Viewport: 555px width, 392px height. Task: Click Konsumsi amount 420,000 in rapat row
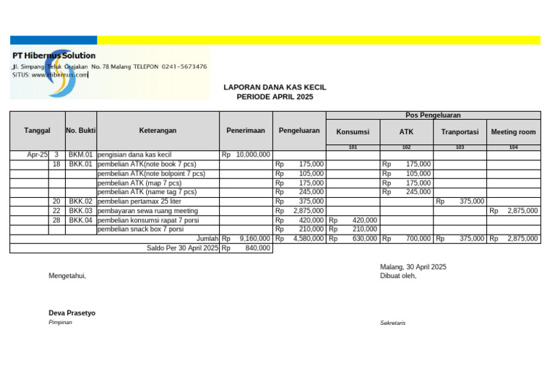pyautogui.click(x=353, y=220)
